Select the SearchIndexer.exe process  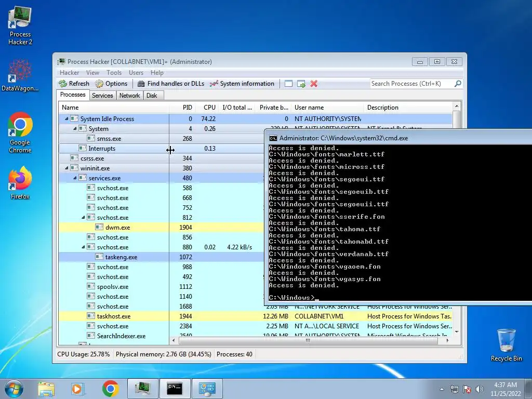point(256,335)
